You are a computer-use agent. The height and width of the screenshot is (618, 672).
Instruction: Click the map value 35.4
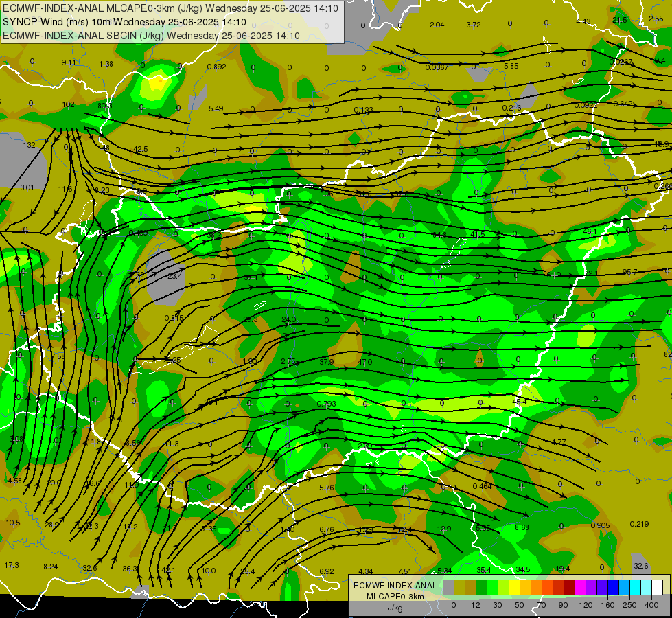tap(484, 570)
